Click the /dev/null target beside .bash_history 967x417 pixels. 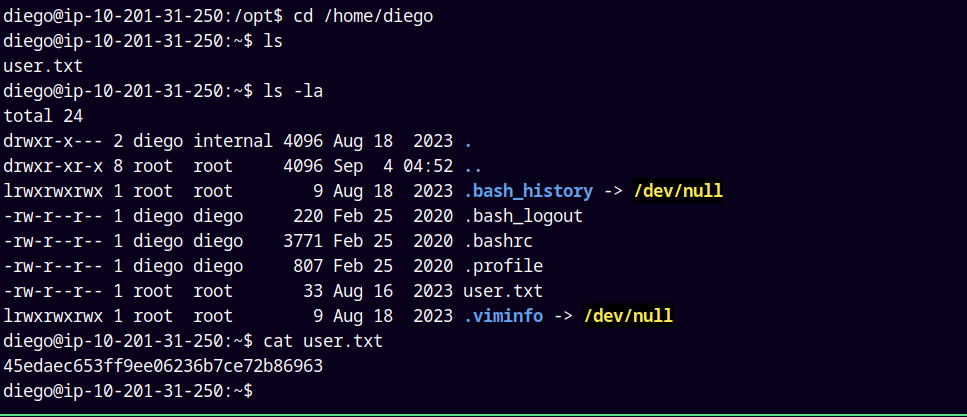click(x=677, y=190)
